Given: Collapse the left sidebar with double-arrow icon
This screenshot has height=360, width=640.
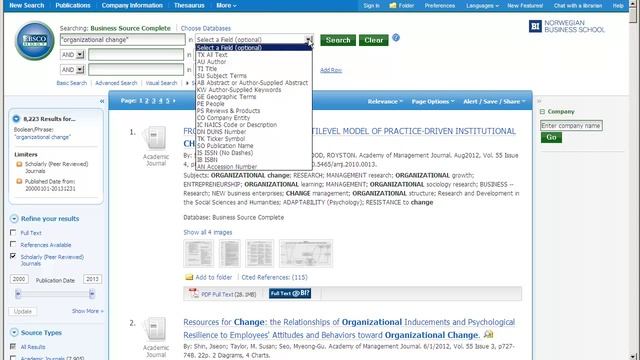Looking at the screenshot, I should pyautogui.click(x=102, y=101).
